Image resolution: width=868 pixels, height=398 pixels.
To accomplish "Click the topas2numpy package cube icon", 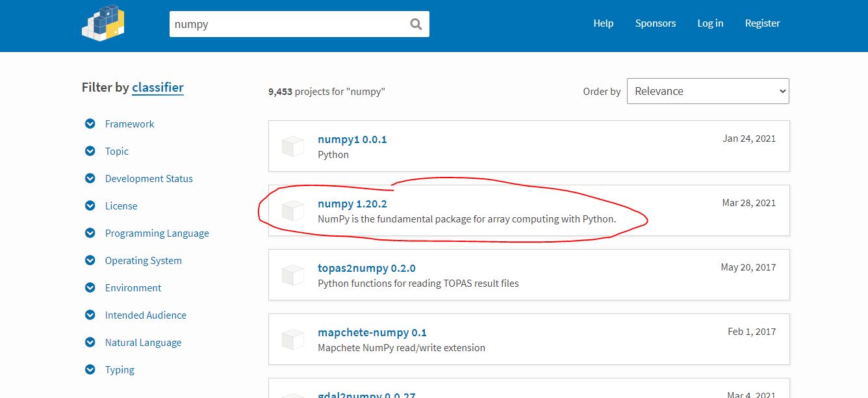I will pos(293,274).
